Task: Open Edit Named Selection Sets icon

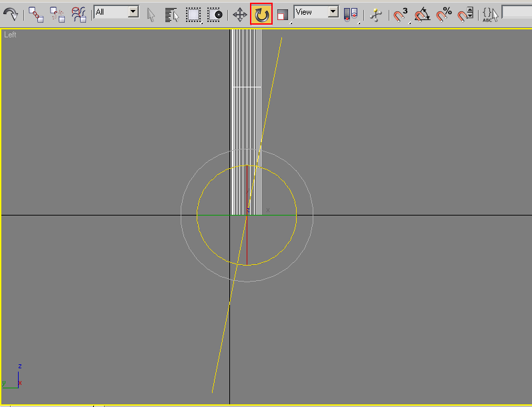Action: click(x=490, y=15)
